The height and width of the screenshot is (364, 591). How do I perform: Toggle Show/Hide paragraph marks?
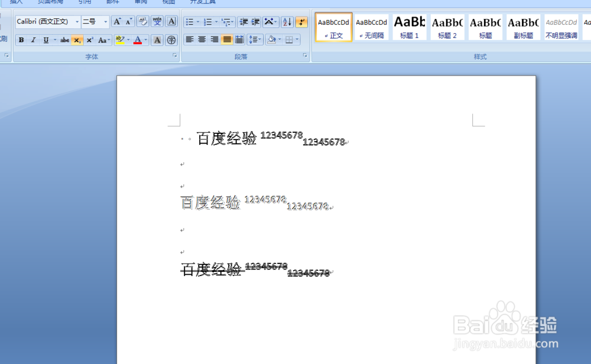click(x=301, y=22)
